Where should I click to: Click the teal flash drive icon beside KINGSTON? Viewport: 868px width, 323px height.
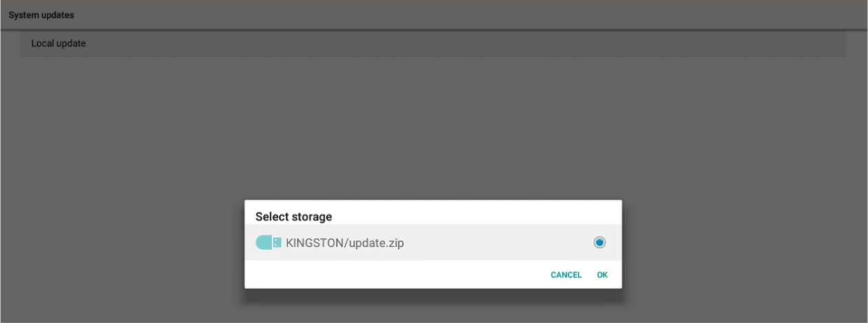pos(268,243)
